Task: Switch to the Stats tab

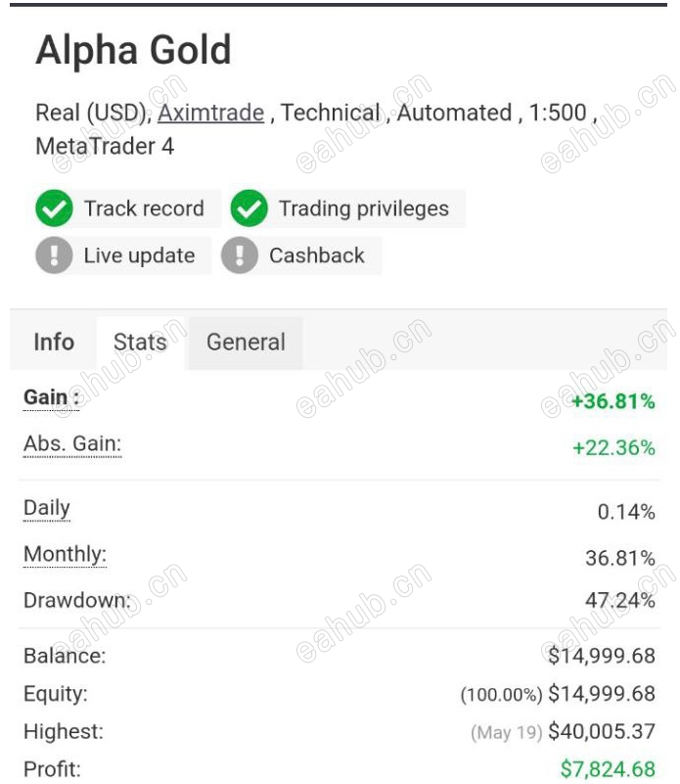Action: click(141, 343)
